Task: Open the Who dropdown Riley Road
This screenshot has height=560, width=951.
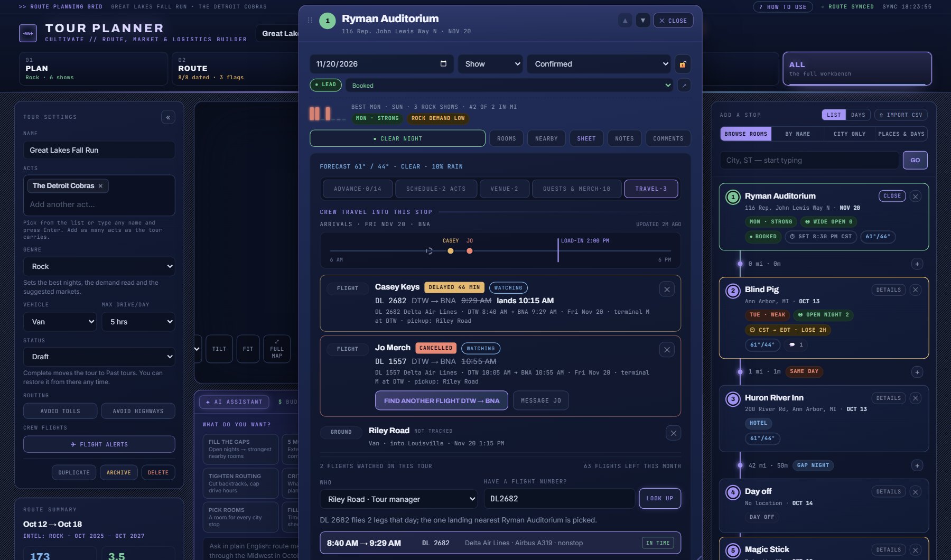Action: [399, 499]
